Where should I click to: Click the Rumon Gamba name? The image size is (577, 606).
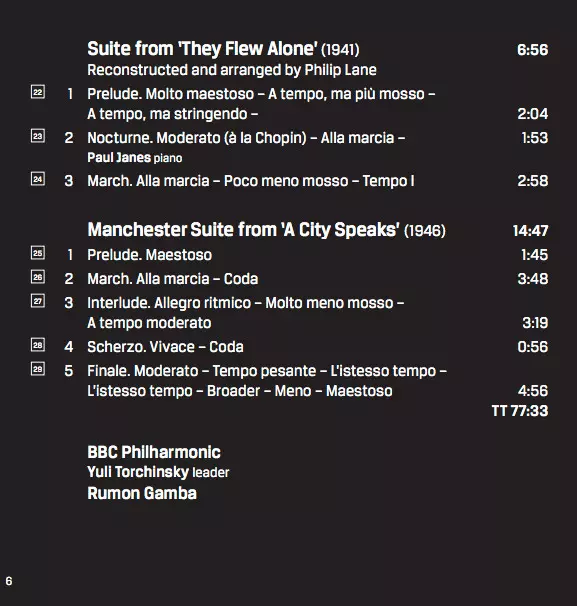point(142,493)
